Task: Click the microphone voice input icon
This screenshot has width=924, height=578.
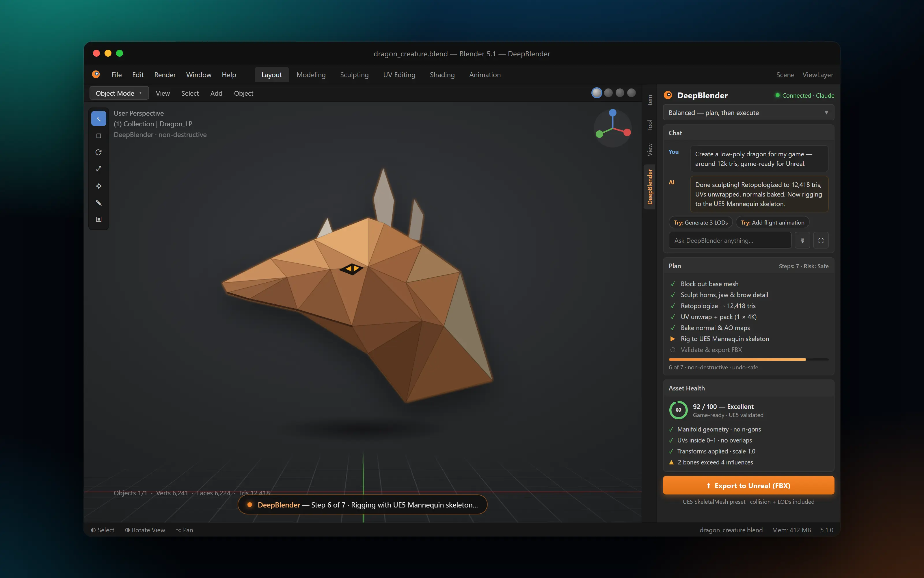Action: point(802,240)
